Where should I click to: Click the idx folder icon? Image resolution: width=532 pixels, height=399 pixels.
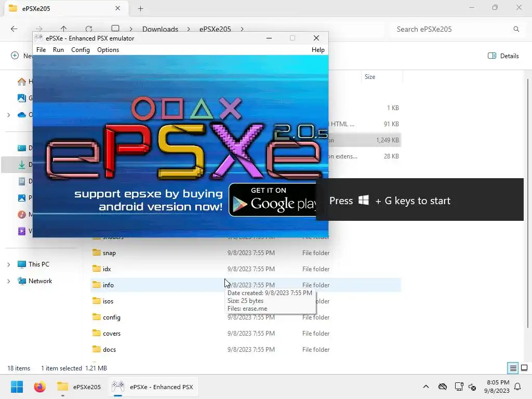97,269
